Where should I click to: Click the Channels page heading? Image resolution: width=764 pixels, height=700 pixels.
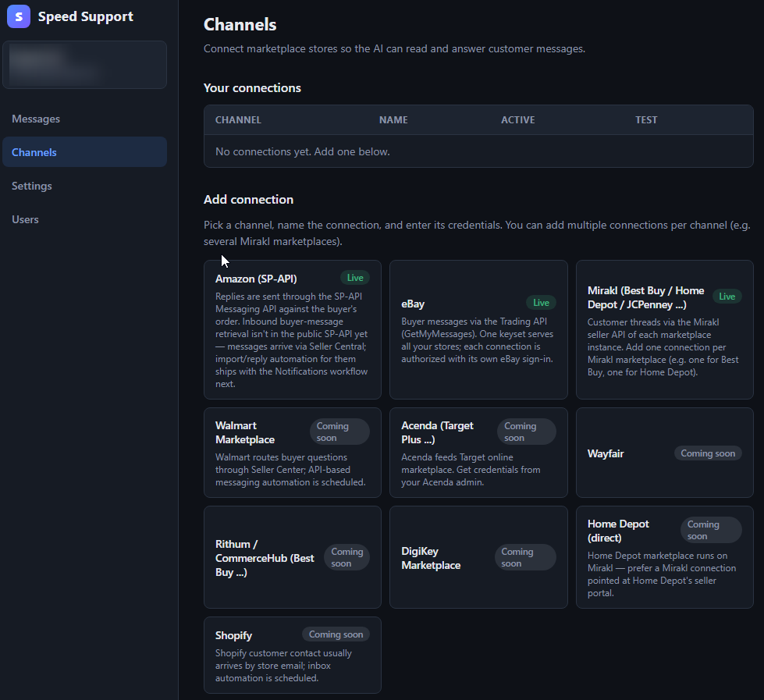point(240,24)
